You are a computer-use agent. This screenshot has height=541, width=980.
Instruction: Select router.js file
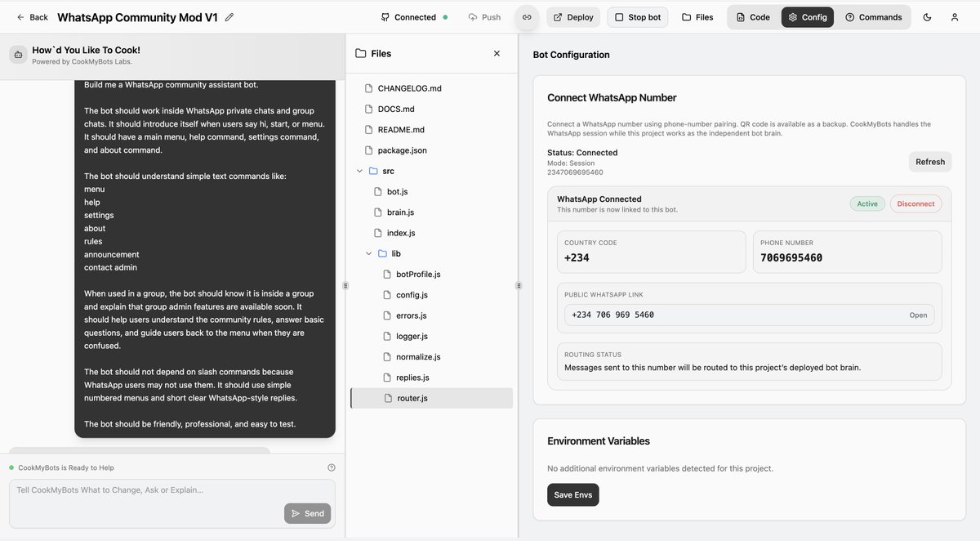pyautogui.click(x=432, y=398)
